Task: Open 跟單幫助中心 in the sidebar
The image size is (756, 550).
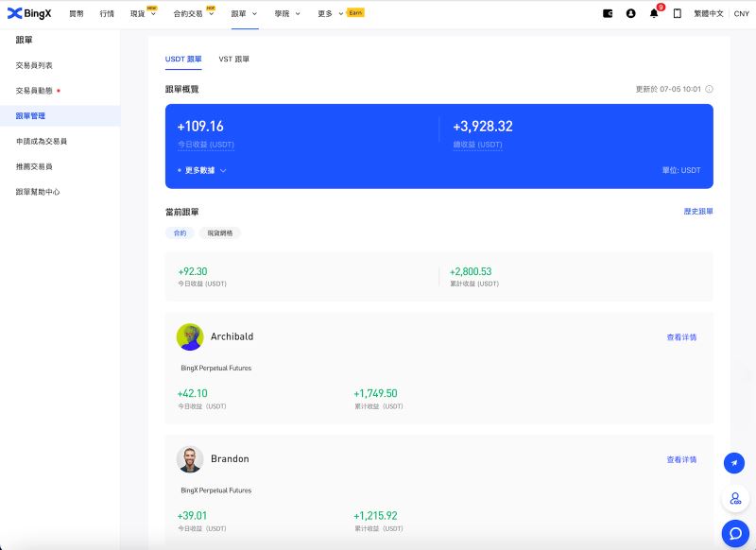Action: [38, 192]
